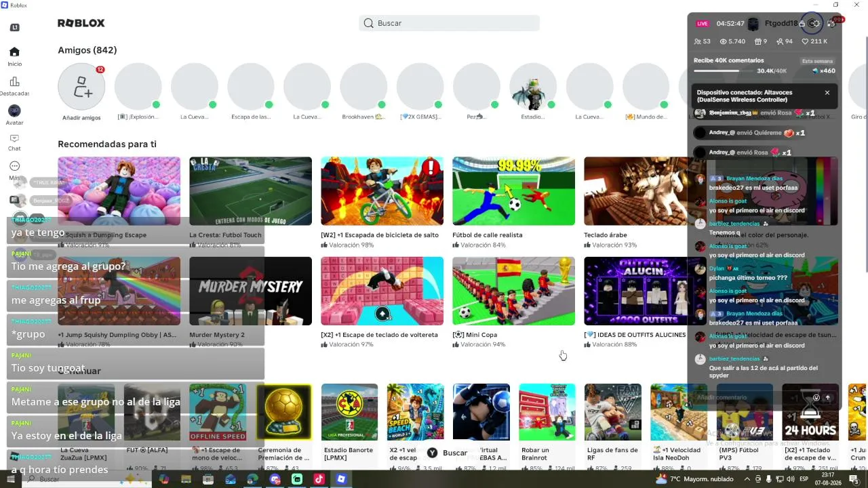Click the Recomendadas para ti heading
Image resolution: width=868 pixels, height=488 pixels.
click(107, 144)
